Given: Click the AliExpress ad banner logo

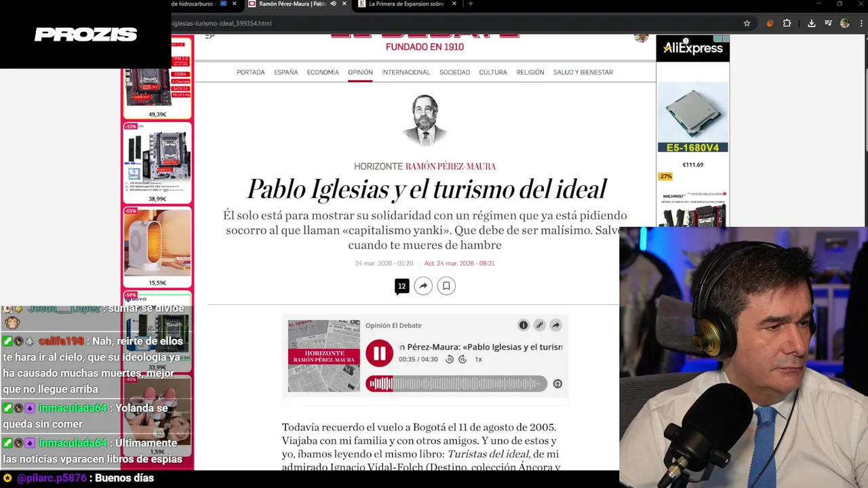Looking at the screenshot, I should pyautogui.click(x=692, y=48).
